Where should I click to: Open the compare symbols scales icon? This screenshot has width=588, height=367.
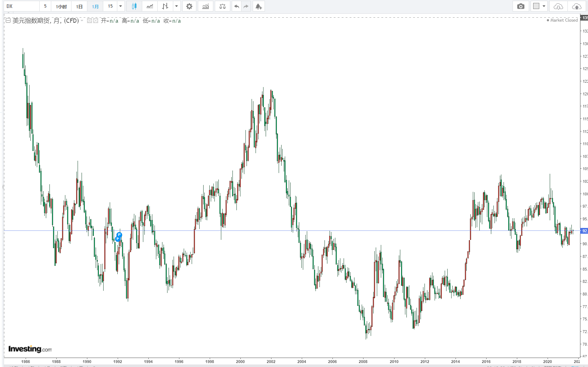222,6
